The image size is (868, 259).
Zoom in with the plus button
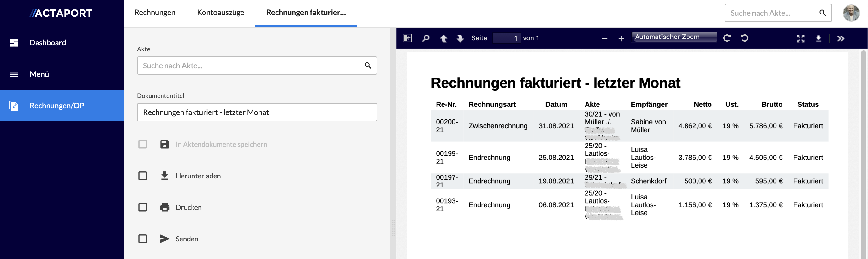pos(621,39)
